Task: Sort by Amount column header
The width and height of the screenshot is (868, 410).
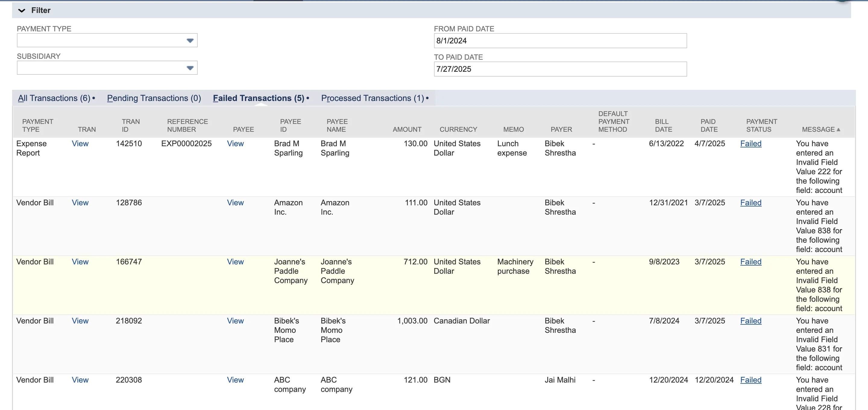Action: (407, 129)
